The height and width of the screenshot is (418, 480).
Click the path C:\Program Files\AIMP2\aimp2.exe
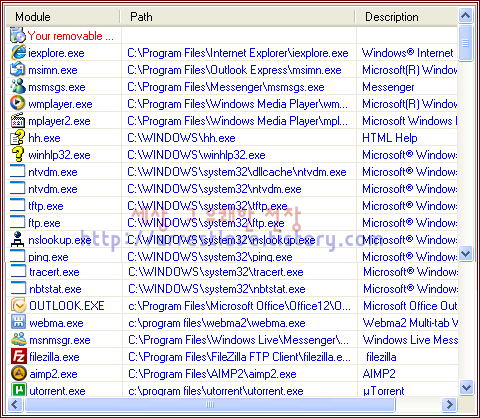pyautogui.click(x=212, y=374)
